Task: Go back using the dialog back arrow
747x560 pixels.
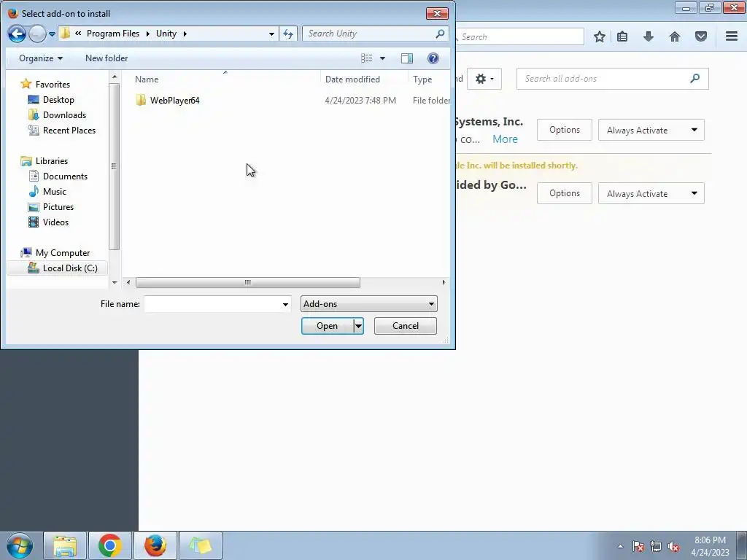Action: [17, 34]
